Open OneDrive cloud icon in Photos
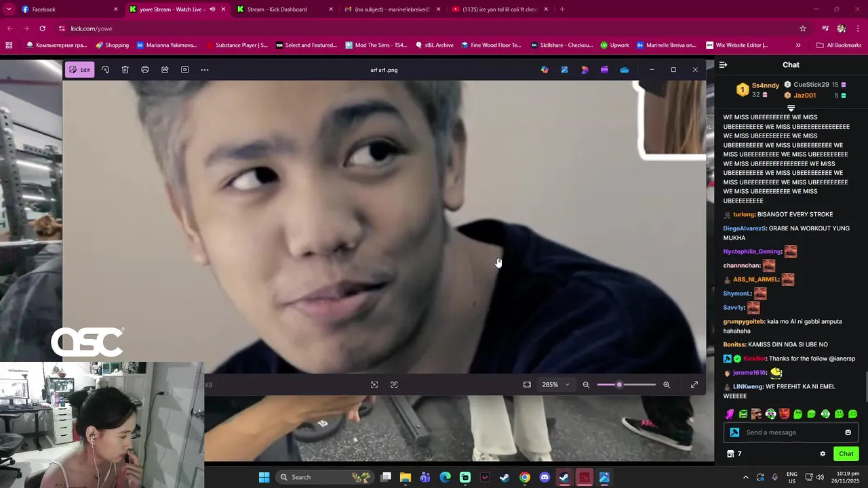This screenshot has height=488, width=868. pos(625,70)
